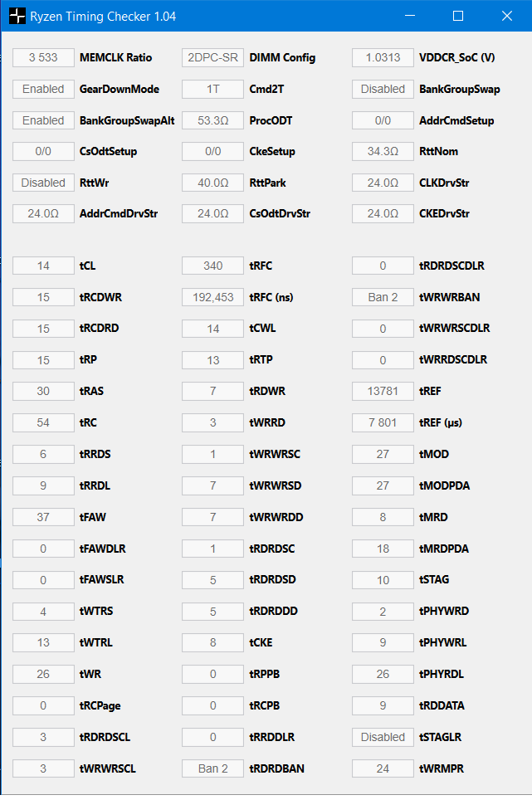Viewport: 532px width, 800px height.
Task: Close the Ryzen Timing Checker window
Action: pos(507,17)
